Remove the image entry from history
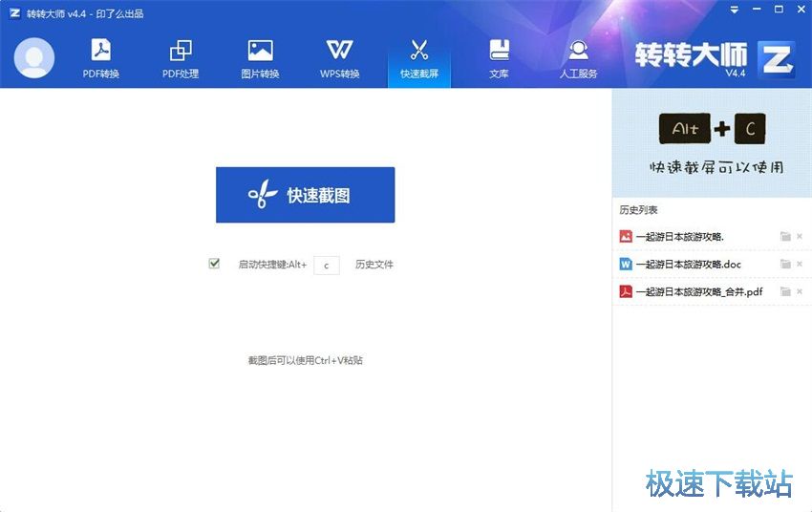This screenshot has height=512, width=812. click(800, 237)
